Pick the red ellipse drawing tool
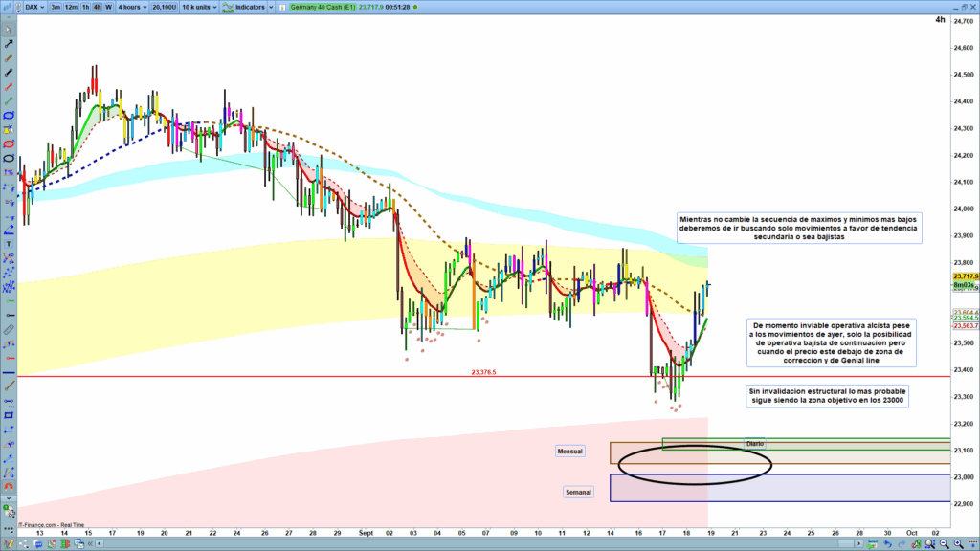The image size is (980, 551). tap(9, 129)
